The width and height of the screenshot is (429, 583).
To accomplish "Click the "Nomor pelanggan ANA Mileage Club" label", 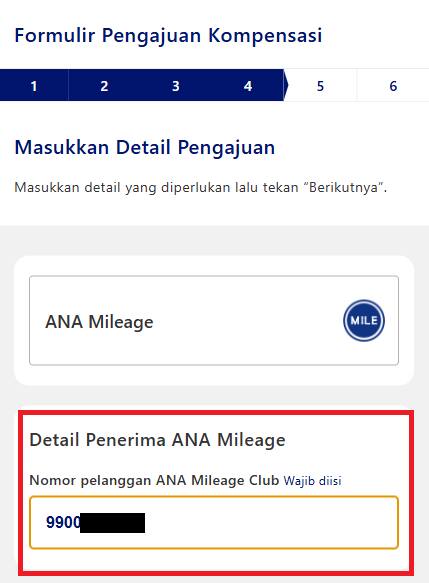I will click(x=154, y=480).
